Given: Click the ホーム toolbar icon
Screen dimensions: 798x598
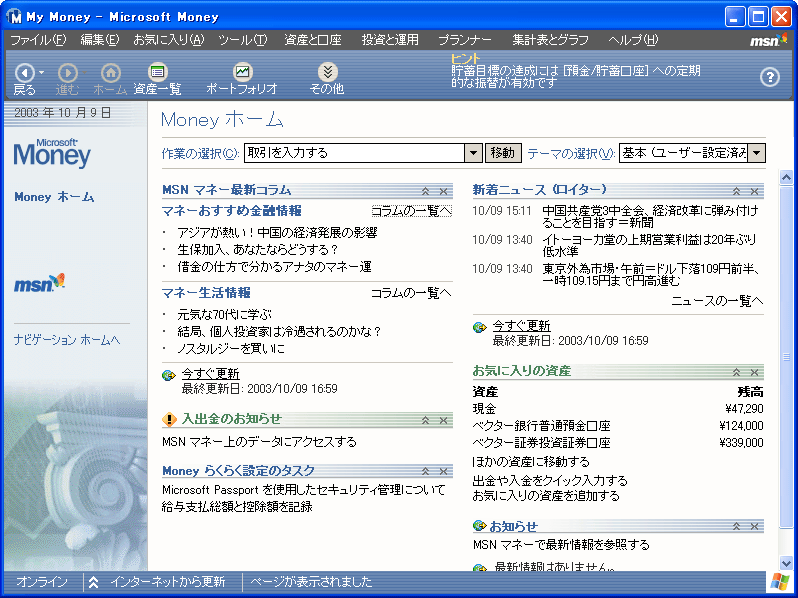Looking at the screenshot, I should coord(110,73).
